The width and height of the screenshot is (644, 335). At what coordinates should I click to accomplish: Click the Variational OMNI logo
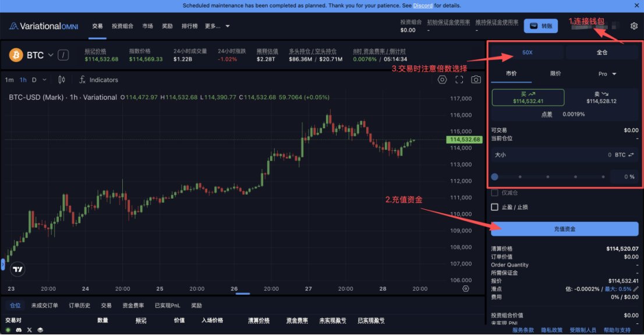44,26
